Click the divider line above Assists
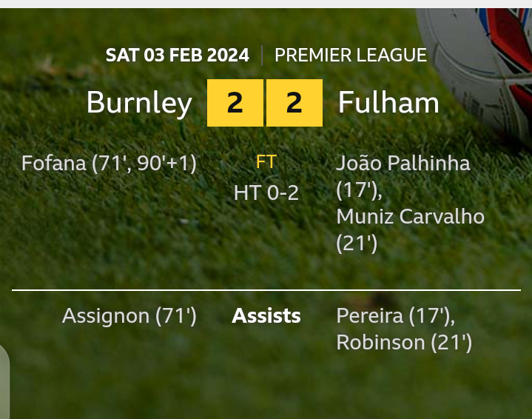Image resolution: width=532 pixels, height=419 pixels. coord(266,290)
